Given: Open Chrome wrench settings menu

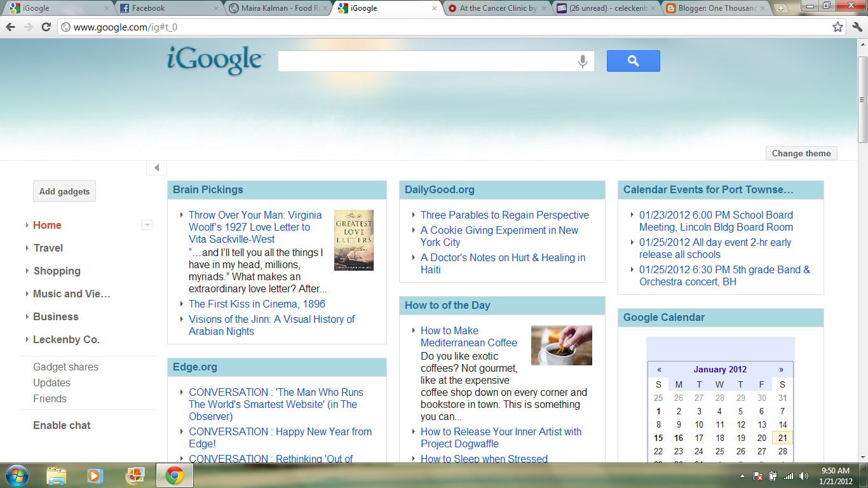Looking at the screenshot, I should [857, 27].
